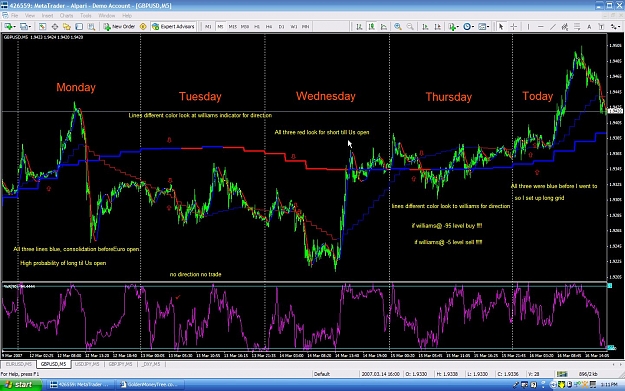Open the File menu
Image resolution: width=625 pixels, height=391 pixels.
point(14,16)
